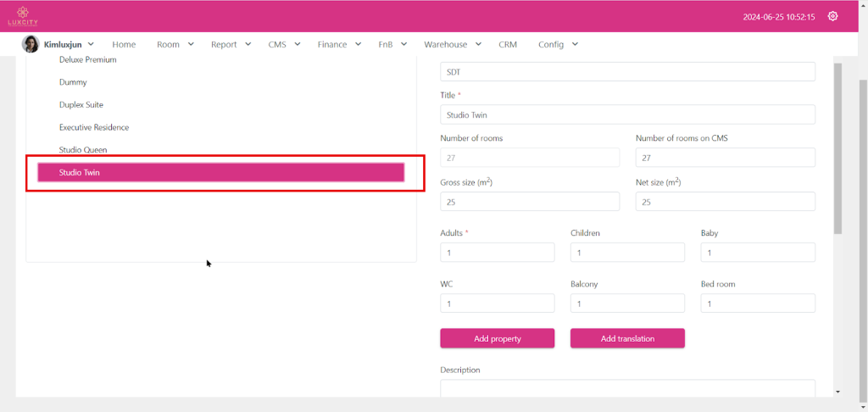Click the Add translation button
This screenshot has height=412, width=868.
pos(627,338)
